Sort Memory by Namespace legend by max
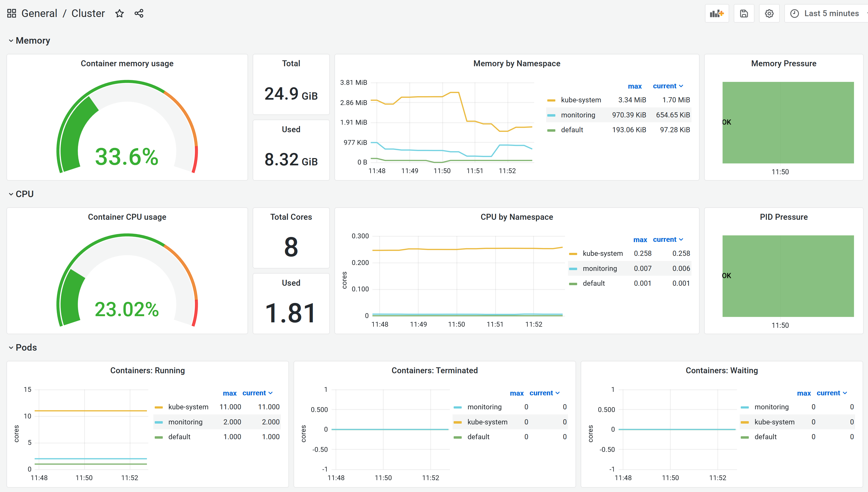868x492 pixels. pos(635,86)
